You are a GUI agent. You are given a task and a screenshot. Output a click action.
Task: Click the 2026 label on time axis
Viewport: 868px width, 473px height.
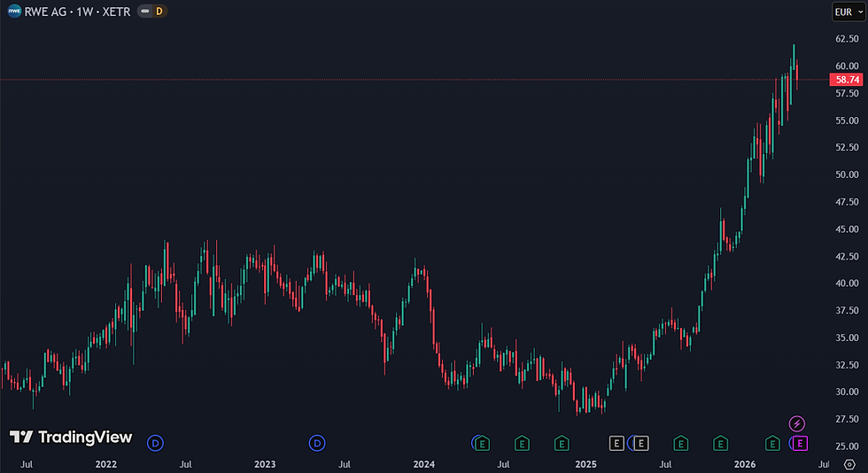pyautogui.click(x=745, y=464)
